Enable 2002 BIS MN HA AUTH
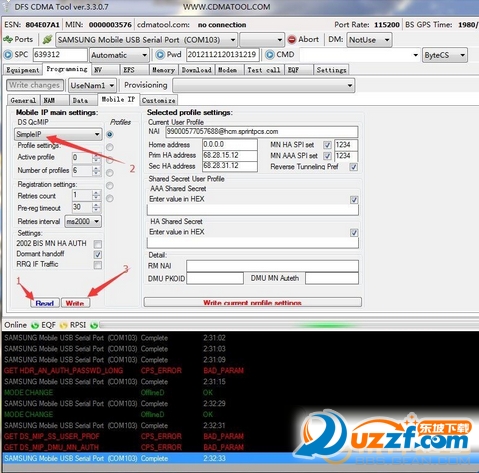 click(x=98, y=244)
